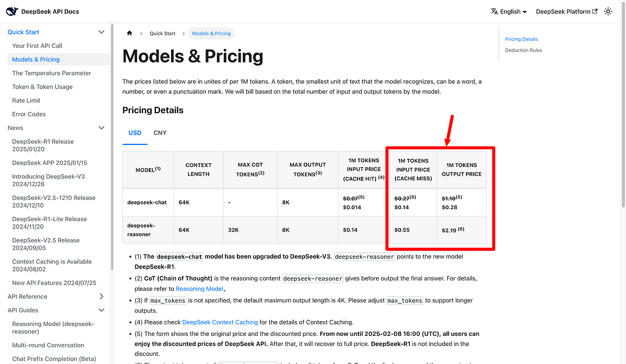Click the deepseek-chat table cell

point(148,202)
